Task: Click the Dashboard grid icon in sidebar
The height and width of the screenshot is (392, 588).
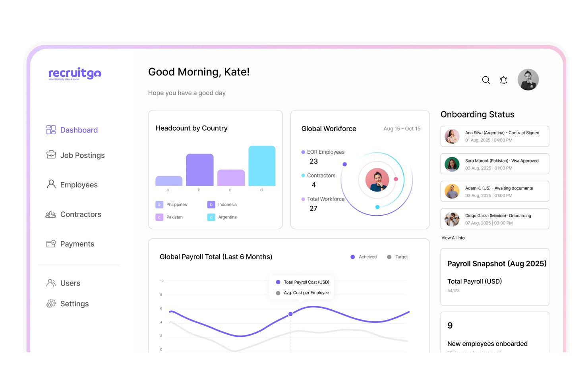Action: (x=51, y=130)
